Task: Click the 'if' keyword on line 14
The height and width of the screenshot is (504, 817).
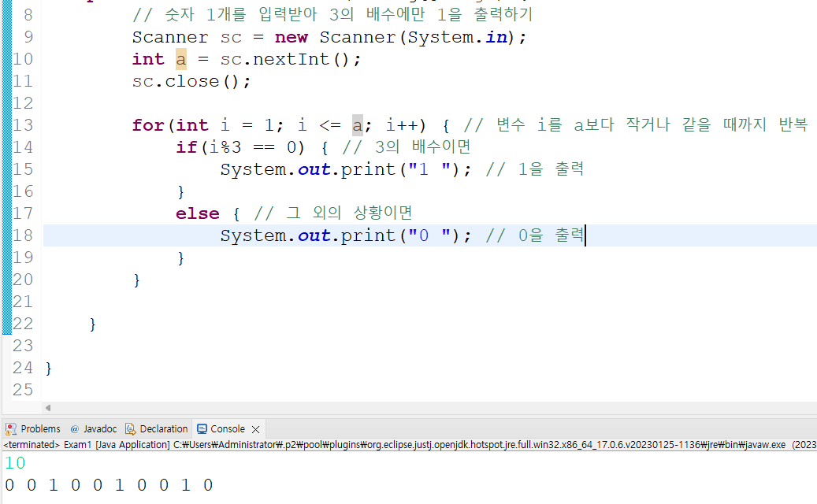Action: tap(186, 147)
